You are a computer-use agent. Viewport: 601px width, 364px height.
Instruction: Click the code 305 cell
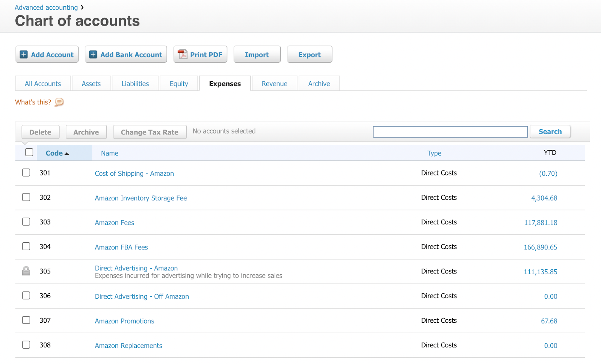click(45, 271)
